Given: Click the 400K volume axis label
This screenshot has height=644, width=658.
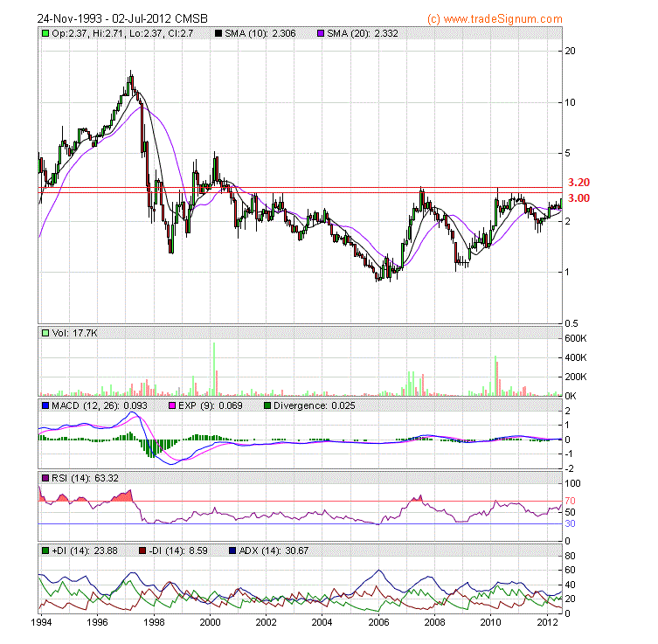Looking at the screenshot, I should pos(576,358).
